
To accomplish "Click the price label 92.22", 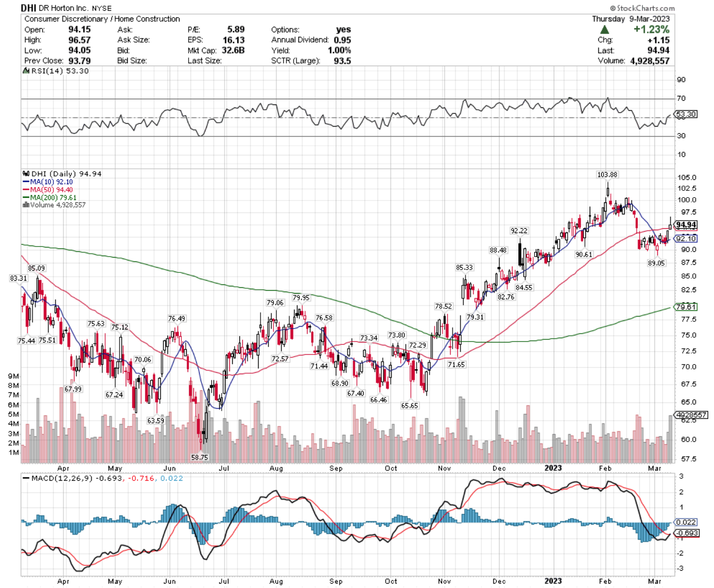I will [519, 231].
